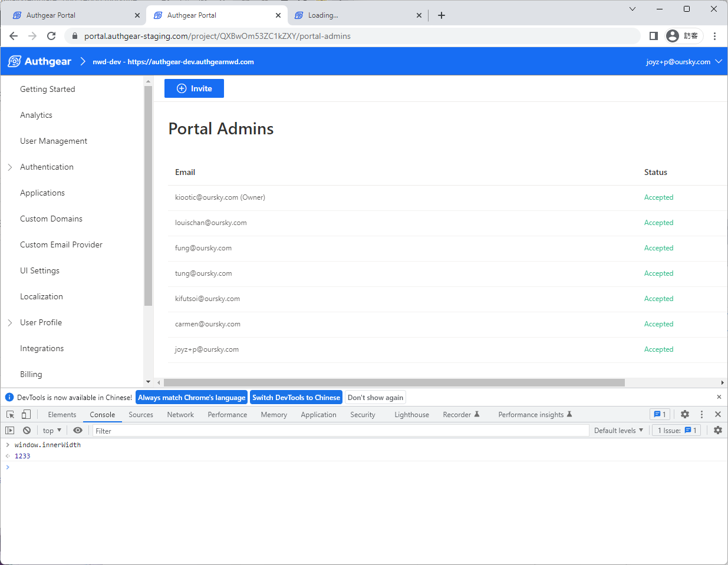Expand the Authentication sidebar section

tap(10, 167)
